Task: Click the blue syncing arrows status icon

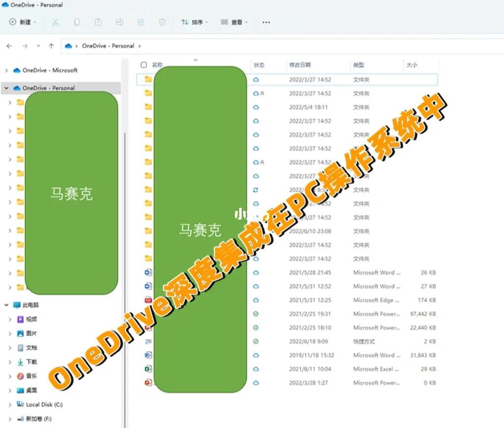Action: (255, 190)
